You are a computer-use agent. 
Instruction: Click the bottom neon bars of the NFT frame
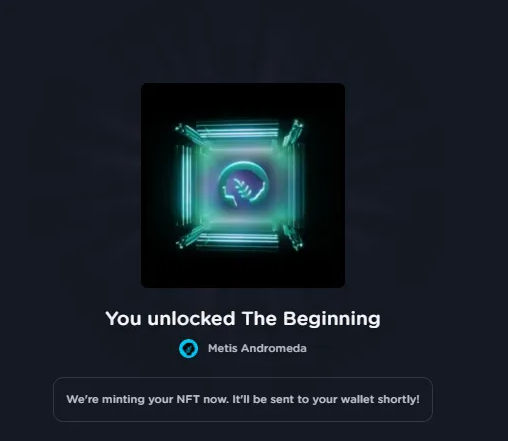point(238,240)
